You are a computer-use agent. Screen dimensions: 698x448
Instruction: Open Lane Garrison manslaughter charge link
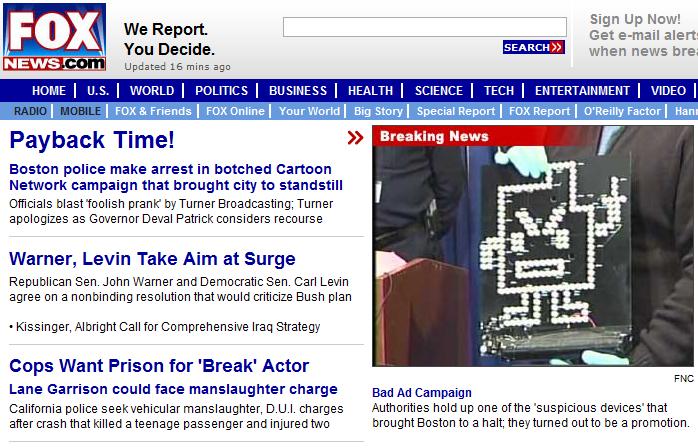click(173, 389)
